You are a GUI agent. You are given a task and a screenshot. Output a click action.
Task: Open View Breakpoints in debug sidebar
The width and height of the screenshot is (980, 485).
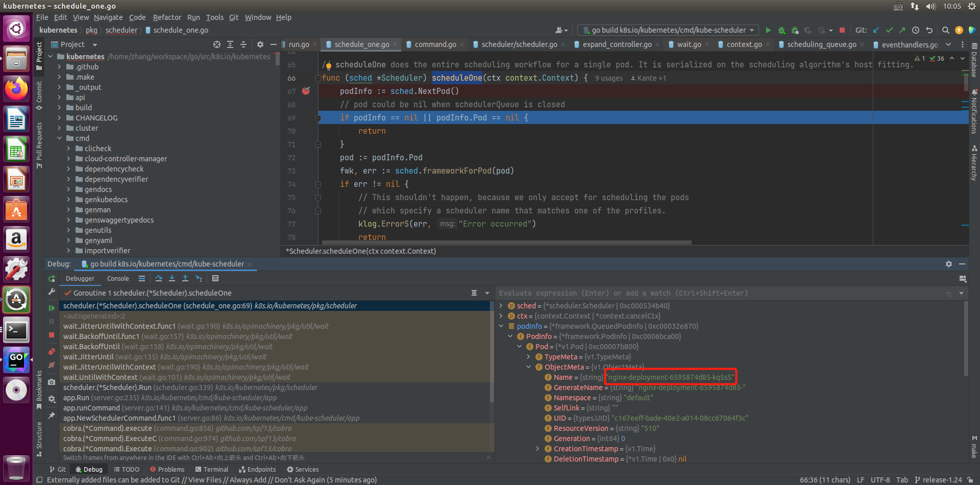(x=52, y=352)
